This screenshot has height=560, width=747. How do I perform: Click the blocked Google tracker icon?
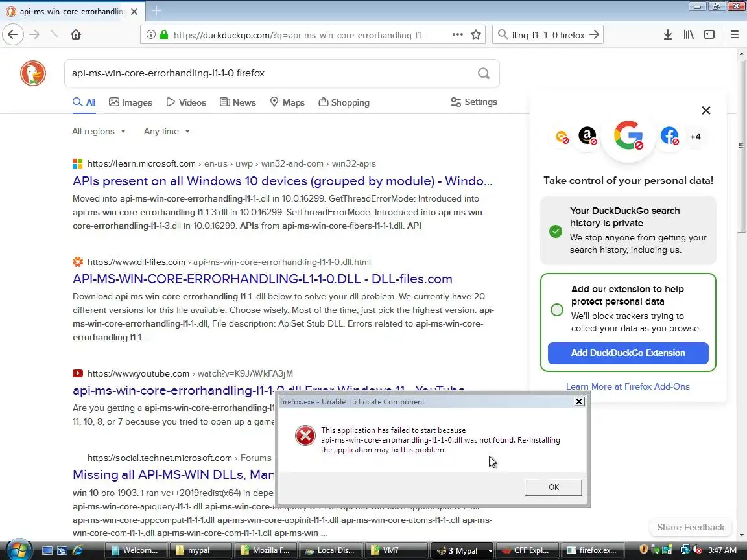(628, 135)
